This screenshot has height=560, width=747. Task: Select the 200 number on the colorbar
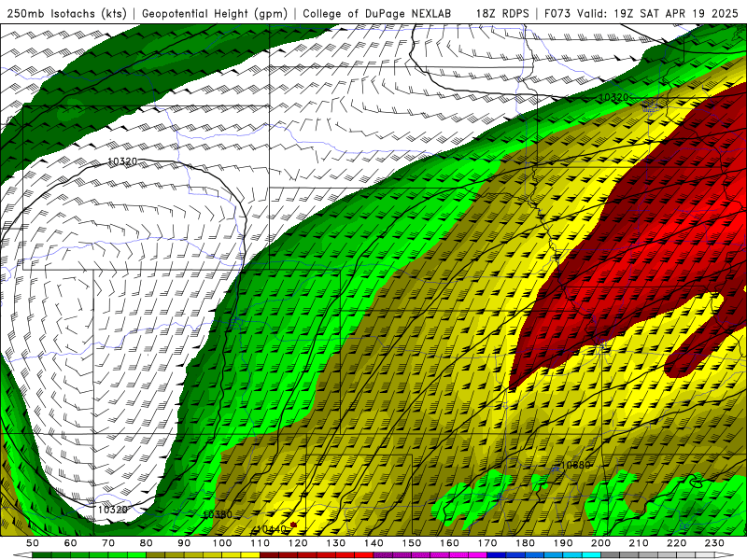point(601,543)
